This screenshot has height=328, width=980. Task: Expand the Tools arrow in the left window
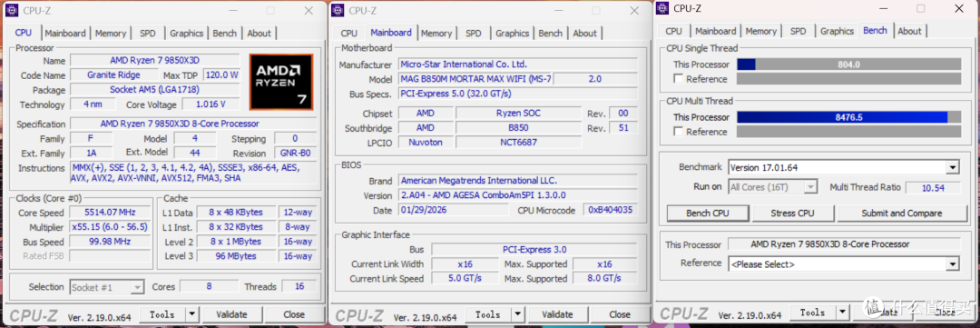pos(191,315)
